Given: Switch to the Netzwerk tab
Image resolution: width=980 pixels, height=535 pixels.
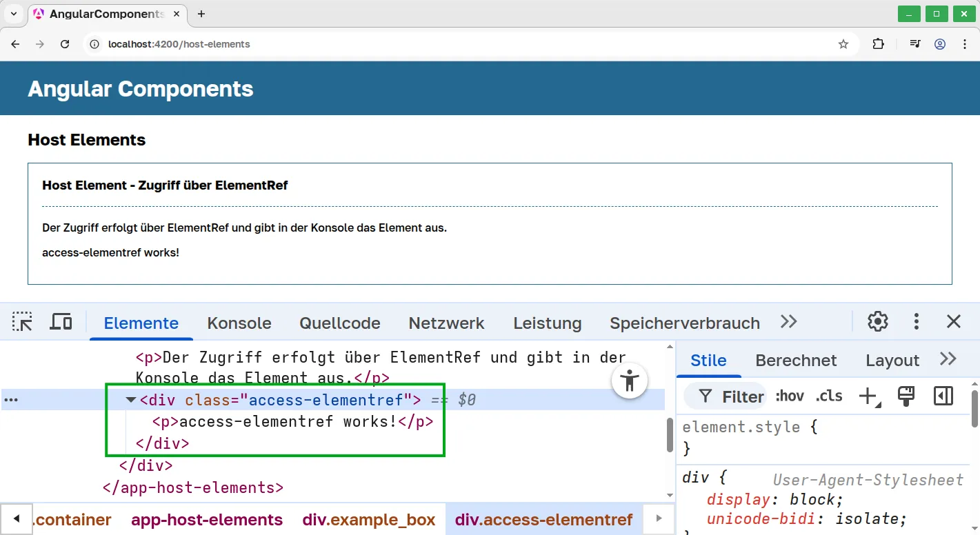Looking at the screenshot, I should click(x=446, y=323).
